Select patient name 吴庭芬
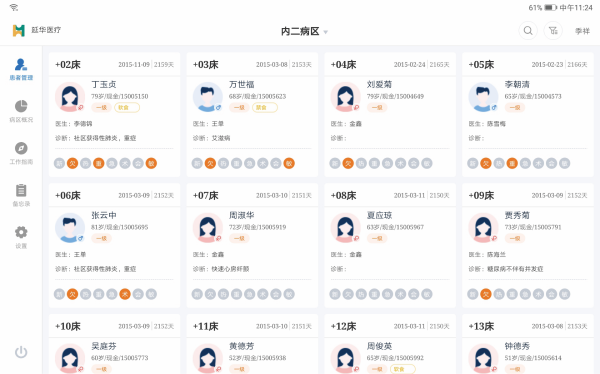This screenshot has width=600, height=374. point(104,346)
